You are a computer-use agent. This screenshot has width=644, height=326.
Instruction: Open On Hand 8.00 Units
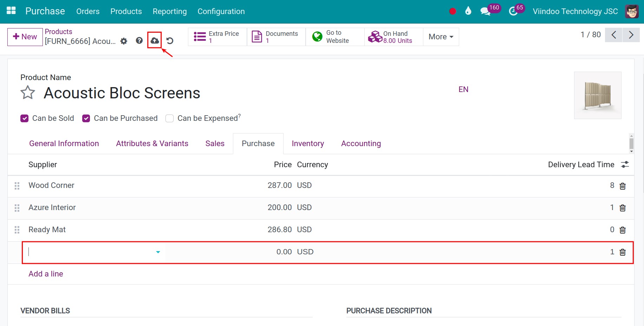[393, 37]
